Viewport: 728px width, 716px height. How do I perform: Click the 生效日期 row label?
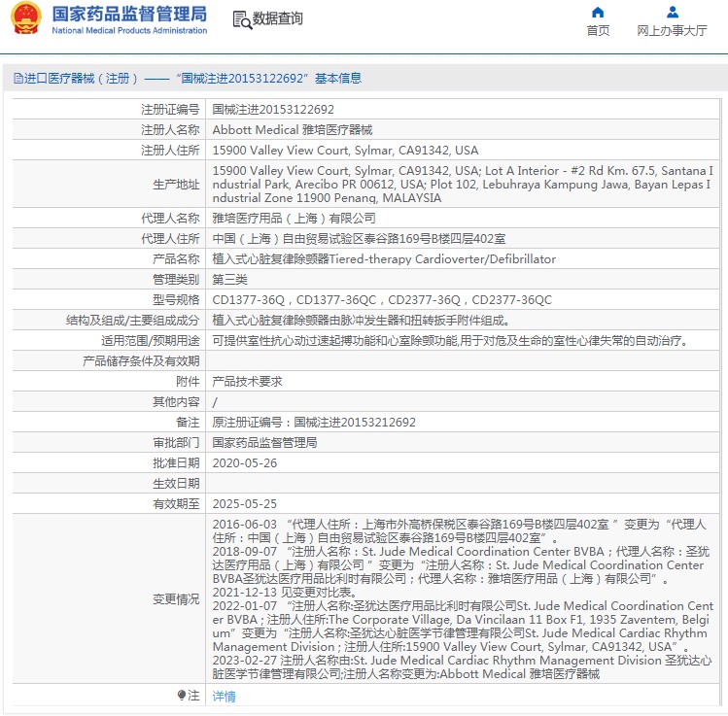pos(176,484)
